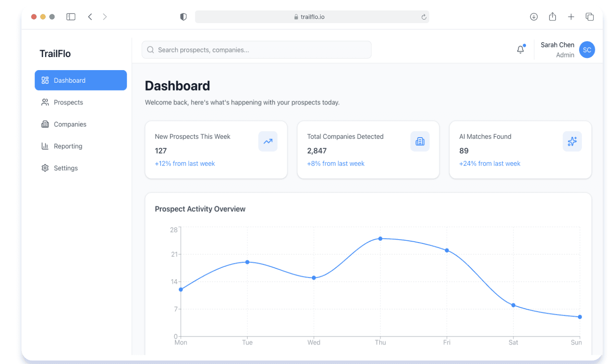Open the Prospects navigation entry
Viewport: 611px width, 364px height.
point(68,102)
